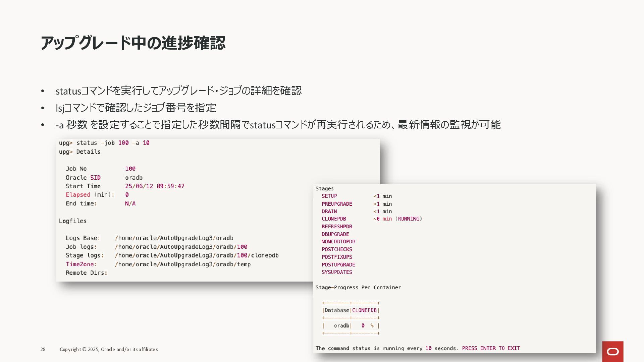Click the CLONEPDB stage name
Viewport: 644px width, 362px height.
click(x=334, y=219)
